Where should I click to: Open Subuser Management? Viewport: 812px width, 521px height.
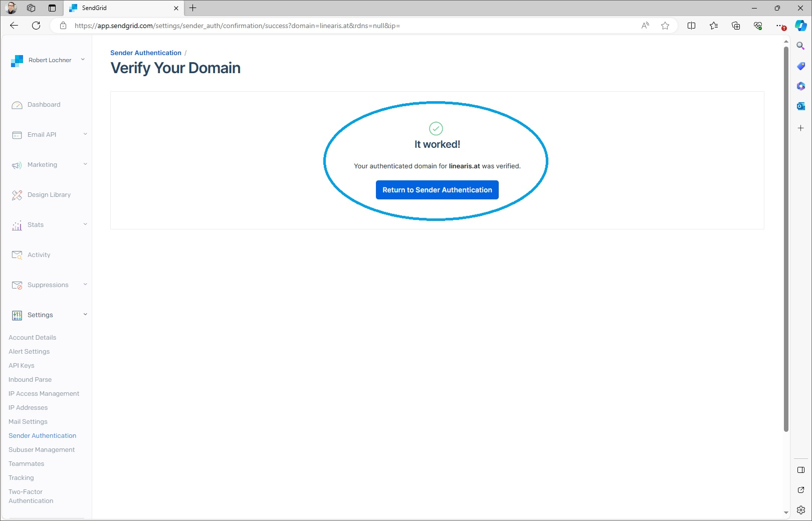click(42, 450)
